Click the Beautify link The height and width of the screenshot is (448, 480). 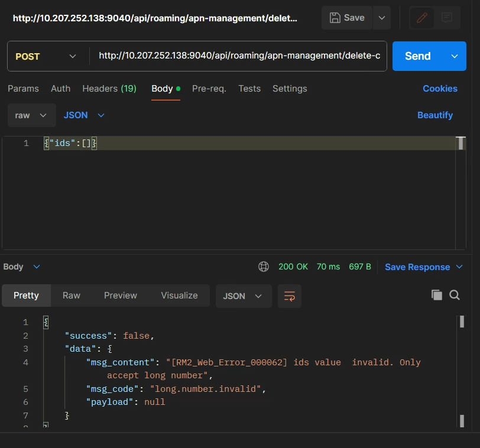[434, 115]
